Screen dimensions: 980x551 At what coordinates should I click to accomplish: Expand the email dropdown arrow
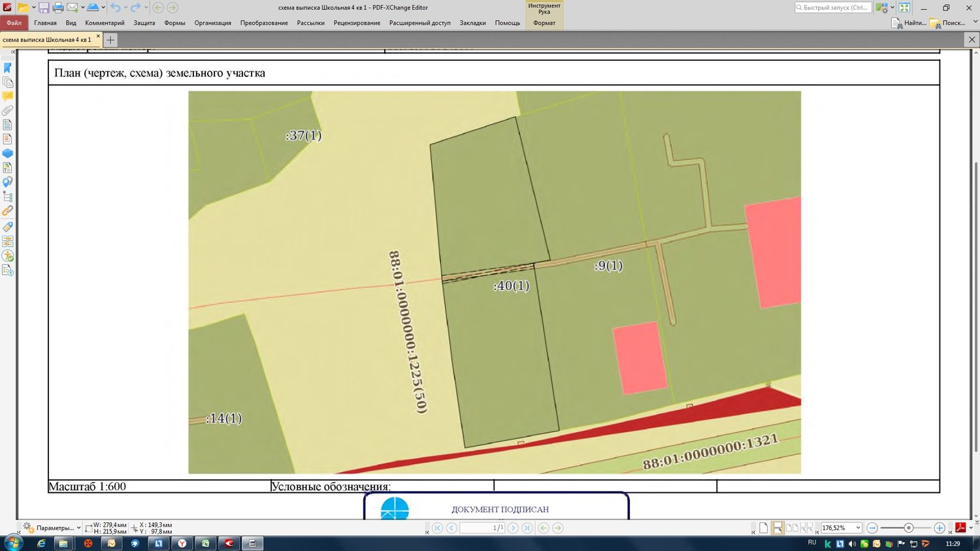point(82,8)
